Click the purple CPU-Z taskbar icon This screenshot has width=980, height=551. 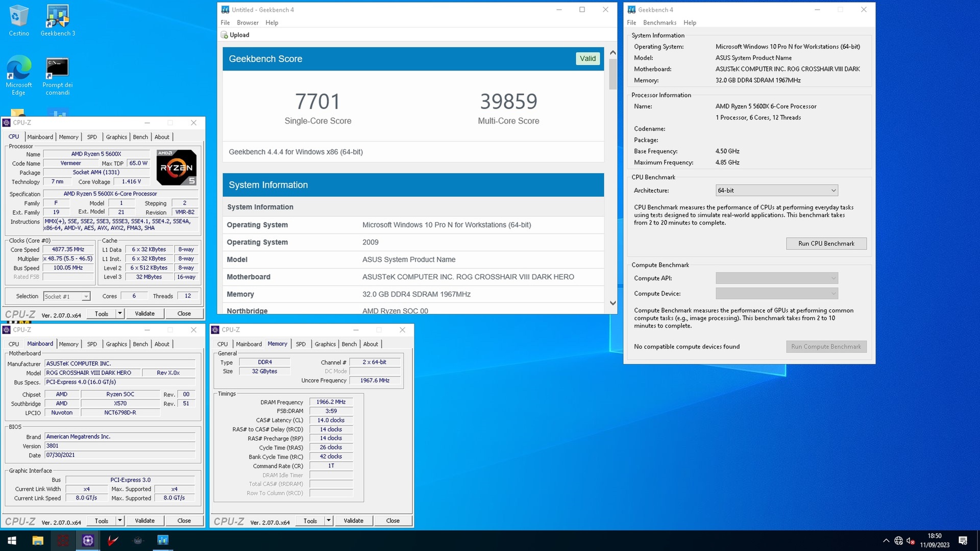click(x=88, y=540)
